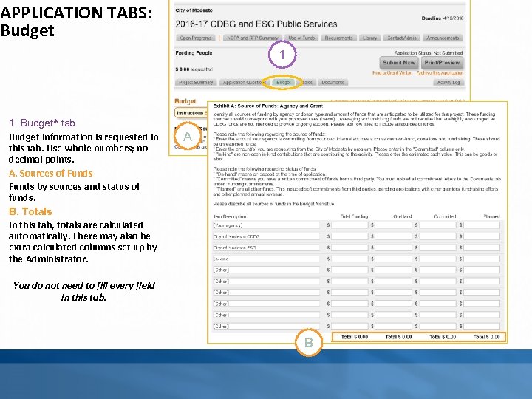532x399 pixels.
Task: Click the Total Funding column header
Action: (354, 216)
